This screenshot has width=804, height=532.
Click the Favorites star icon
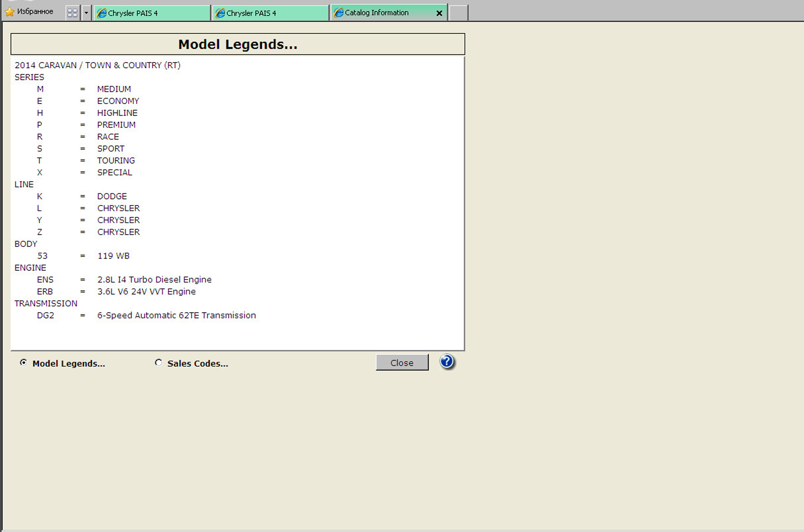pos(10,12)
